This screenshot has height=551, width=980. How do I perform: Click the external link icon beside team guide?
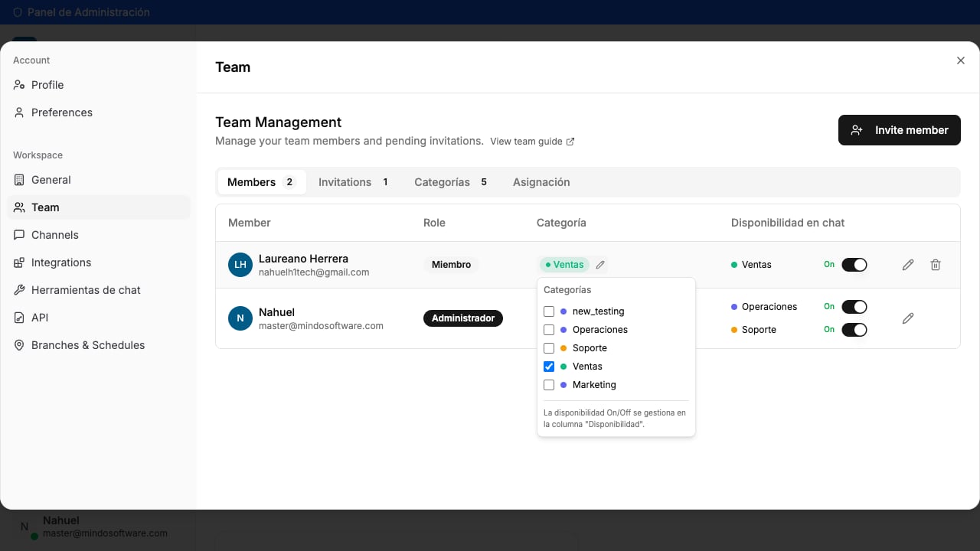(x=570, y=142)
